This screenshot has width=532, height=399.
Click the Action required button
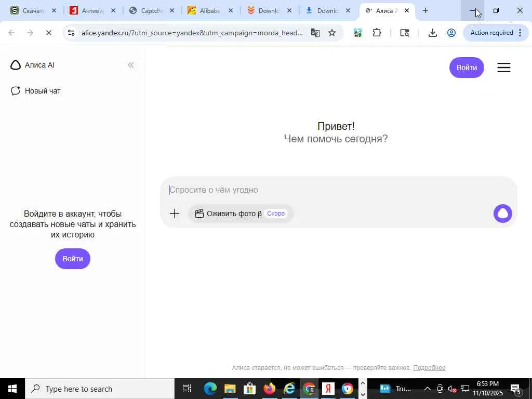pos(495,33)
